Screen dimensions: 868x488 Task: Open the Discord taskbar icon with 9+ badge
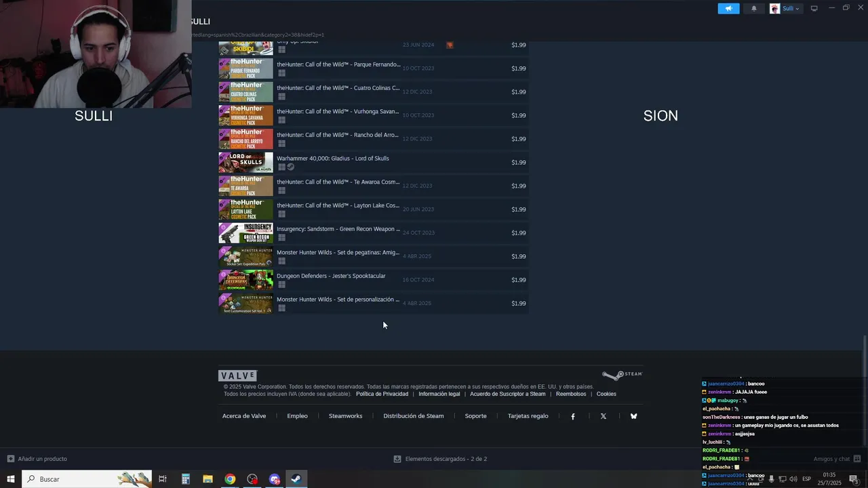pyautogui.click(x=275, y=479)
